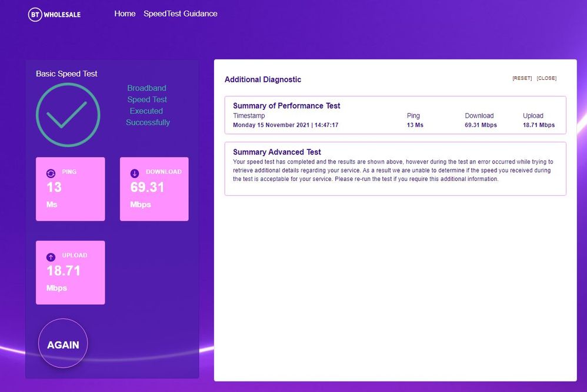Click the 69.31 Mbps download summary value

click(x=481, y=125)
